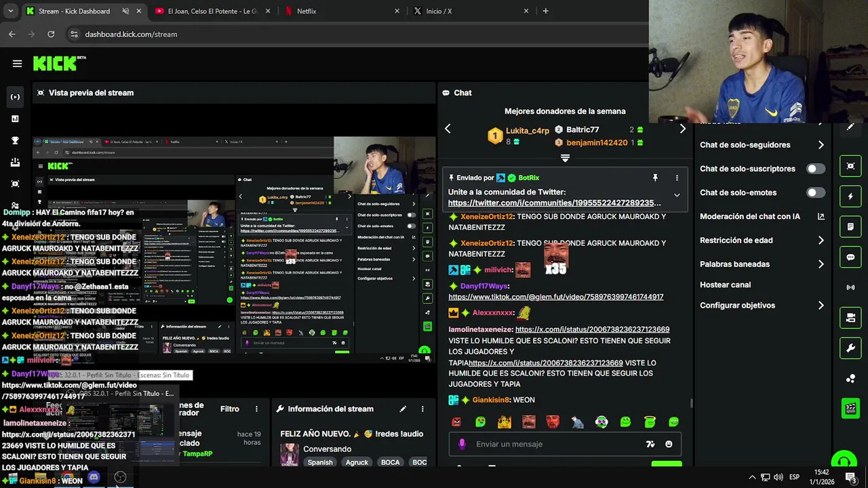Open the analytics bar-chart sidebar icon
The width and height of the screenshot is (868, 488).
pyautogui.click(x=15, y=119)
